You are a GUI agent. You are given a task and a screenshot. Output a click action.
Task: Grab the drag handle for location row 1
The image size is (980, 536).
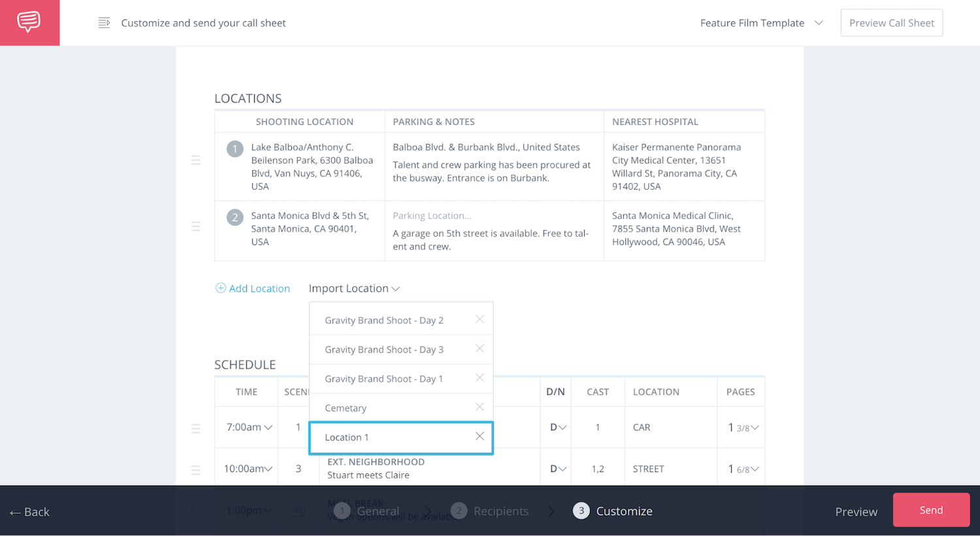coord(196,160)
